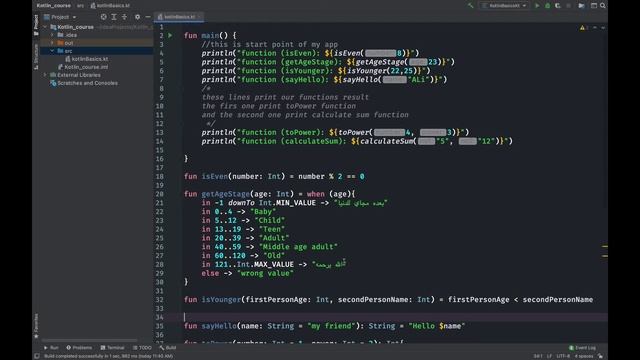640x360 pixels.
Task: Run with coverage using the shield icon
Action: click(x=558, y=6)
